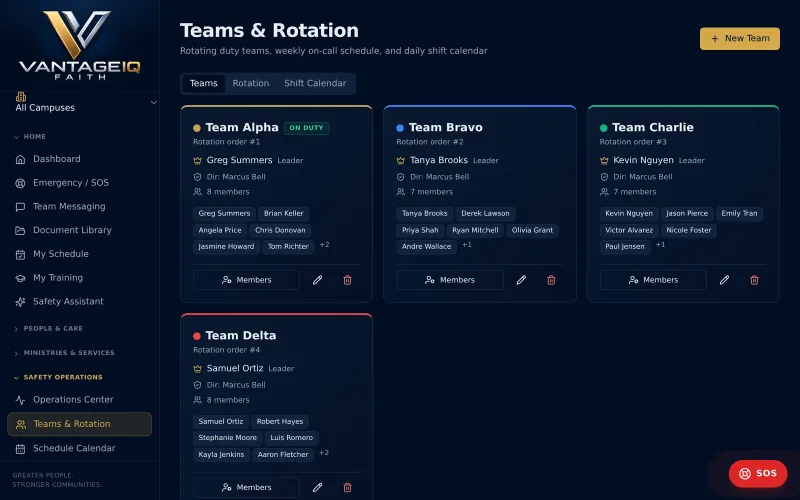Expand the Ministries & Services section

coord(64,353)
